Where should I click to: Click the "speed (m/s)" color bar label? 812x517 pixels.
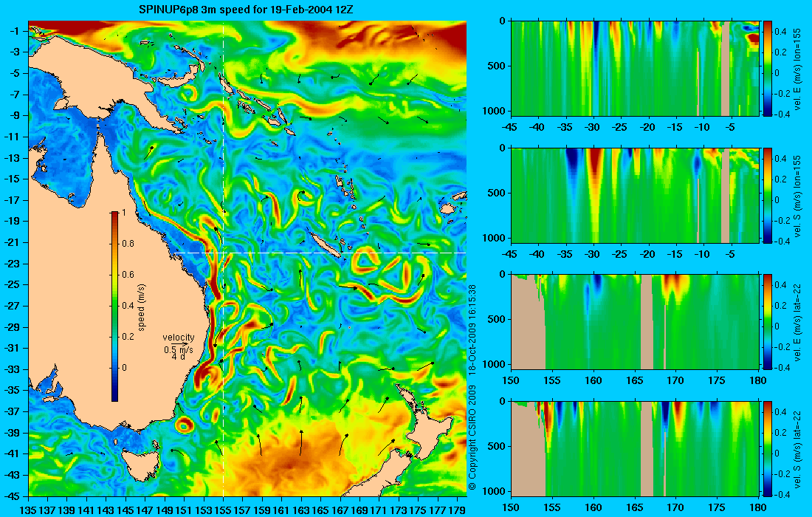[142, 307]
